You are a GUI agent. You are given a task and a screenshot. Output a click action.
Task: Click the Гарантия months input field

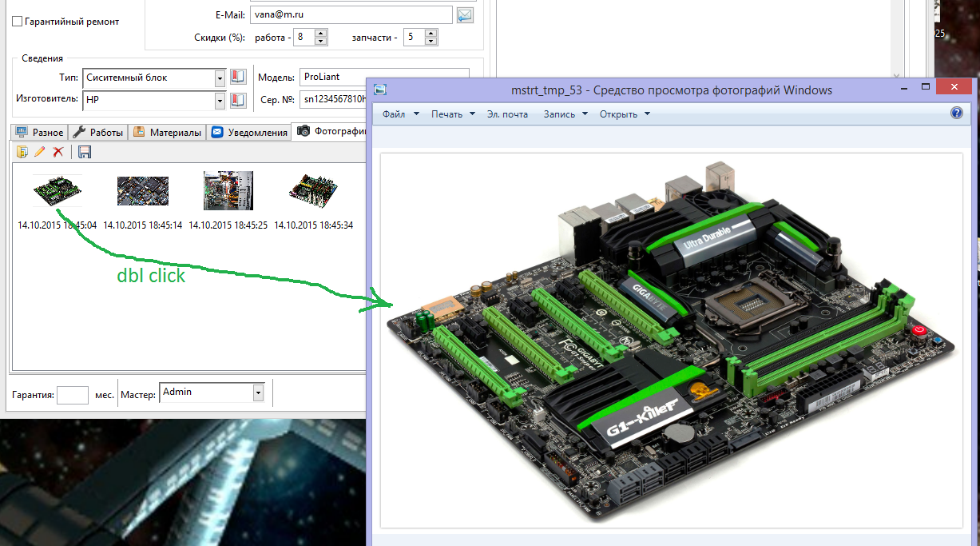73,395
